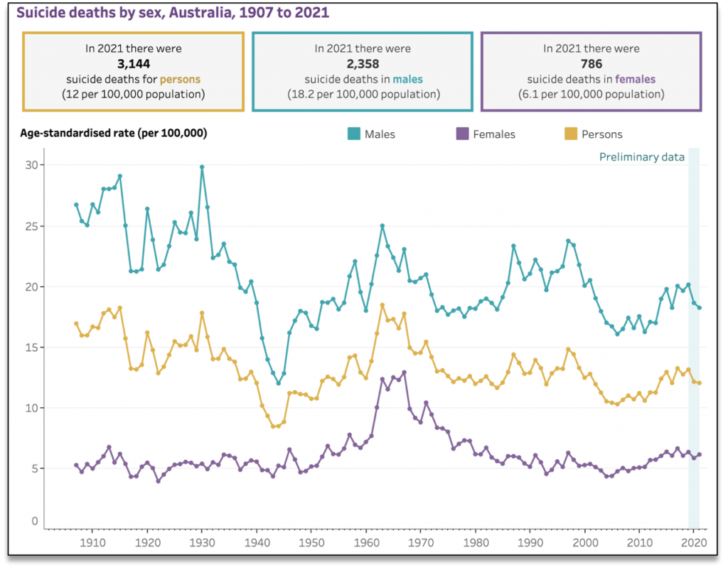The image size is (728, 570).
Task: Click the Preliminary data label
Action: coord(642,157)
